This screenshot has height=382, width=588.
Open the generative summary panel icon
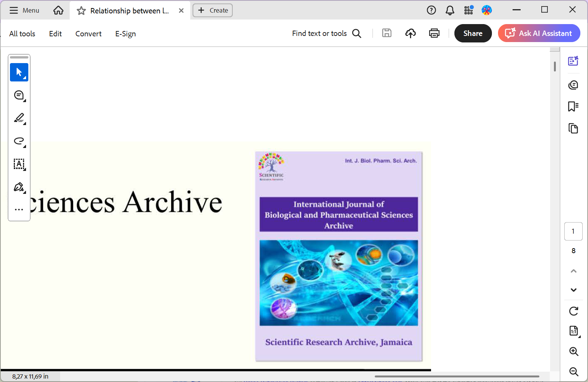573,61
